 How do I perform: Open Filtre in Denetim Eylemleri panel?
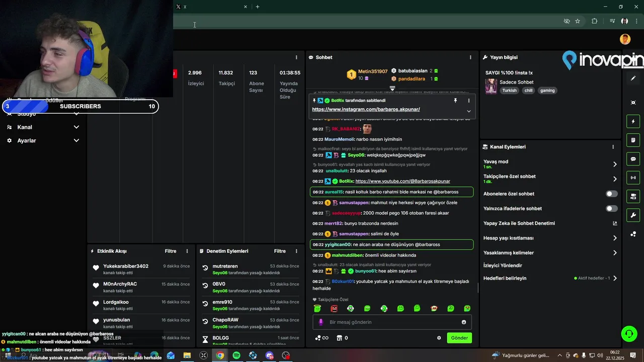click(x=280, y=251)
